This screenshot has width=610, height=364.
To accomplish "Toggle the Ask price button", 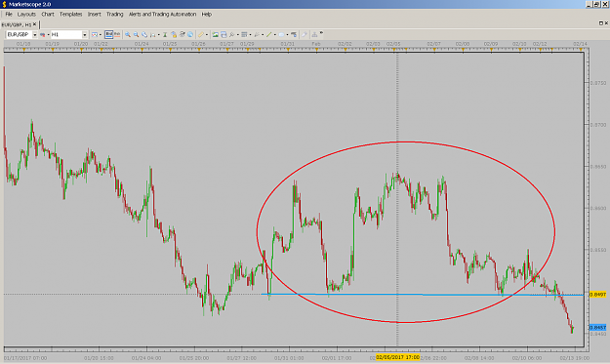I will (117, 34).
